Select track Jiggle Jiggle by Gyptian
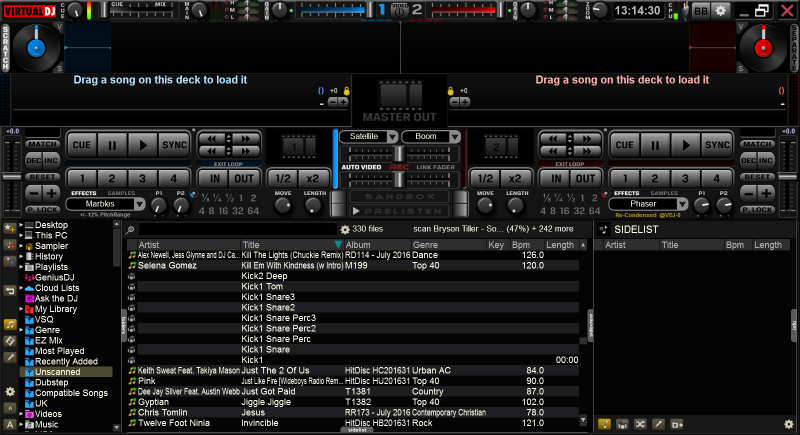This screenshot has width=800, height=435. coord(353,402)
